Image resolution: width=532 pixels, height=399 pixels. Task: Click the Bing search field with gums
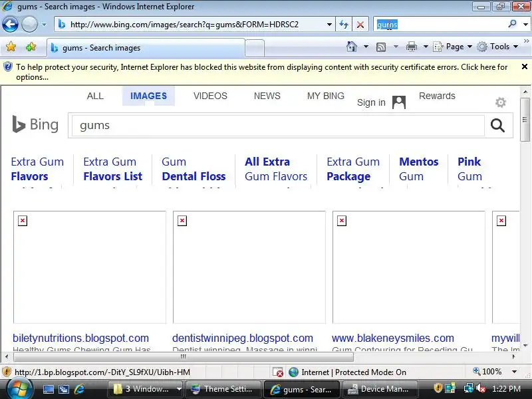coord(278,126)
